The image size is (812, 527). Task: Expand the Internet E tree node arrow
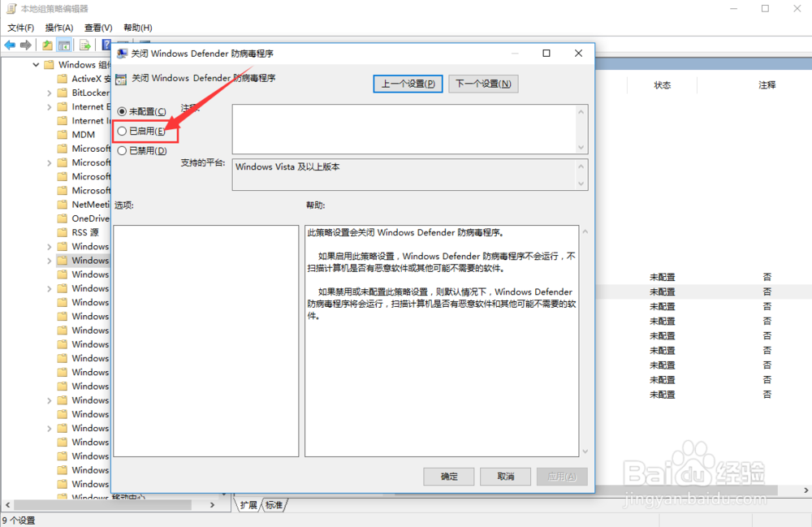[50, 107]
